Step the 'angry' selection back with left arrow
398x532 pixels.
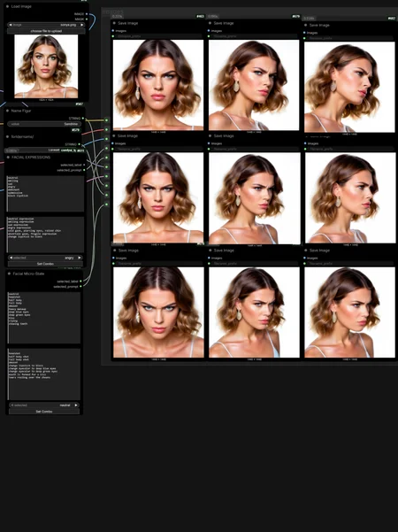tap(11, 258)
